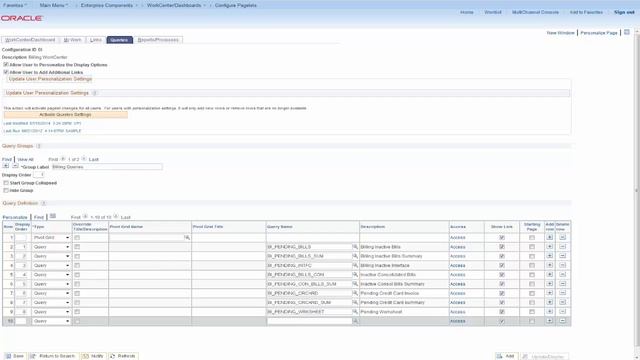
Task: Check Starting Page for Inactive Consolidated Bills
Action: [x=531, y=275]
